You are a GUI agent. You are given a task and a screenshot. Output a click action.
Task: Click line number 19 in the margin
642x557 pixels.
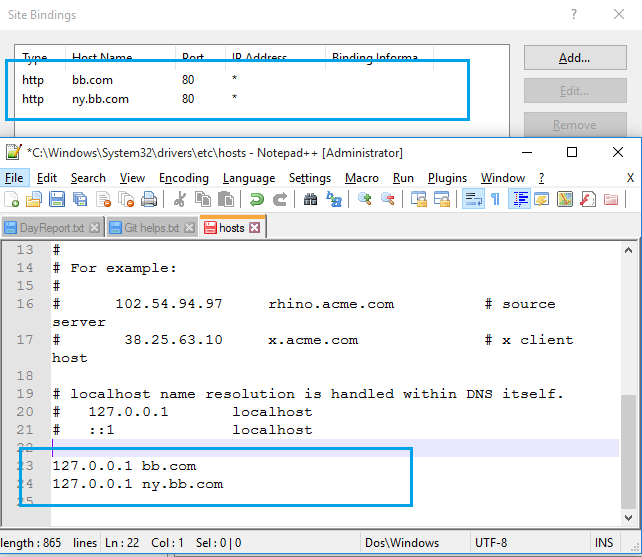click(x=25, y=394)
